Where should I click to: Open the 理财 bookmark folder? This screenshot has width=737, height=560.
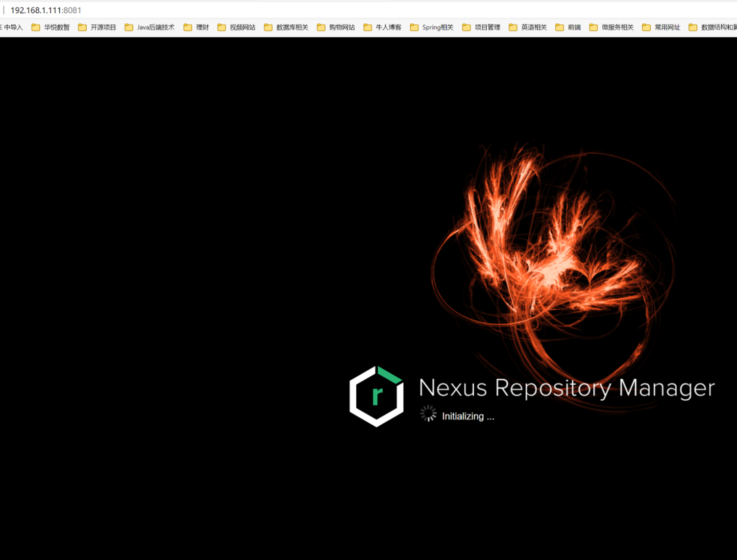click(x=197, y=27)
